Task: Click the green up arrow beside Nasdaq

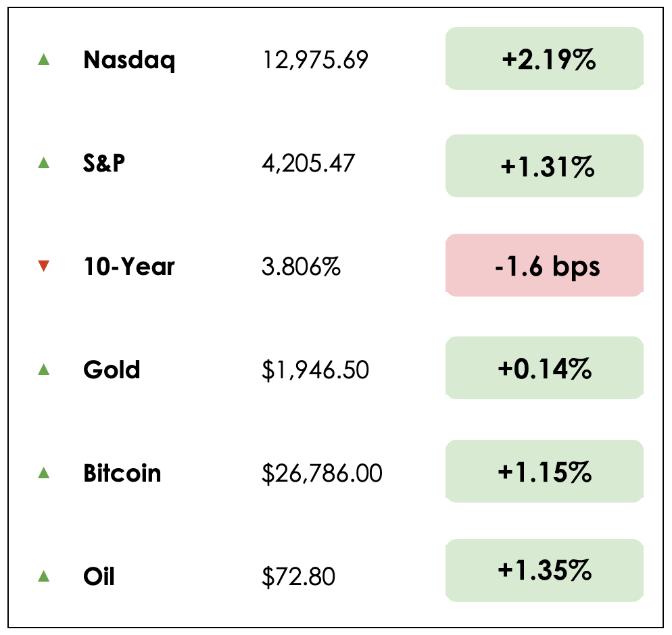Action: coord(44,59)
